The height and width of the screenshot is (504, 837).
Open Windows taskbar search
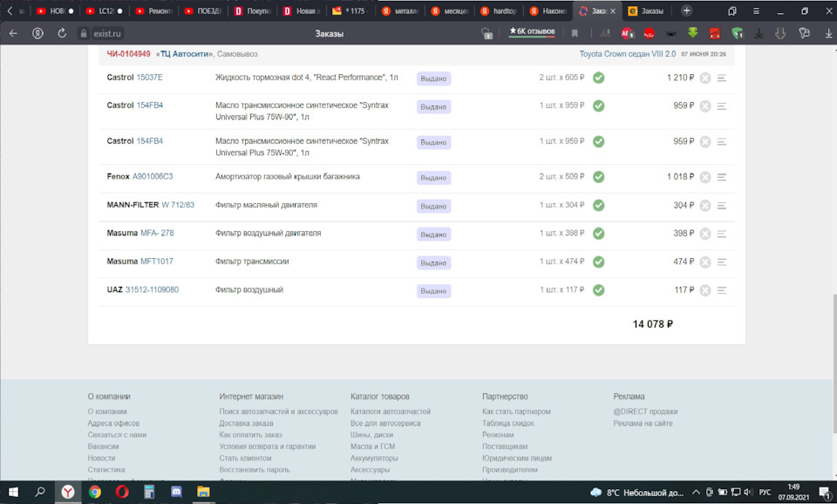click(40, 492)
